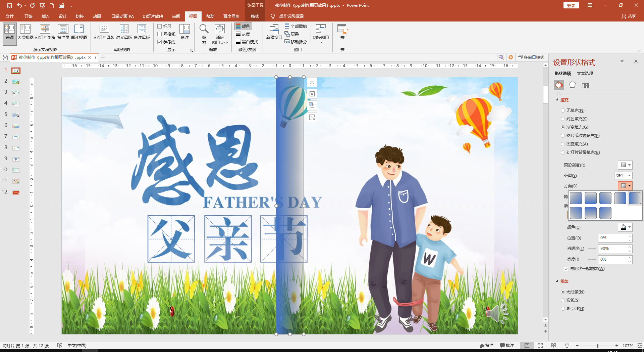Click the Login (登录) button
The width and height of the screenshot is (644, 352).
[x=571, y=5]
